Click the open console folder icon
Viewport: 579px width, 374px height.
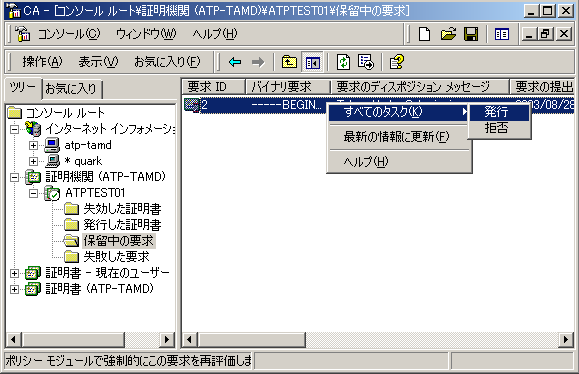(448, 34)
